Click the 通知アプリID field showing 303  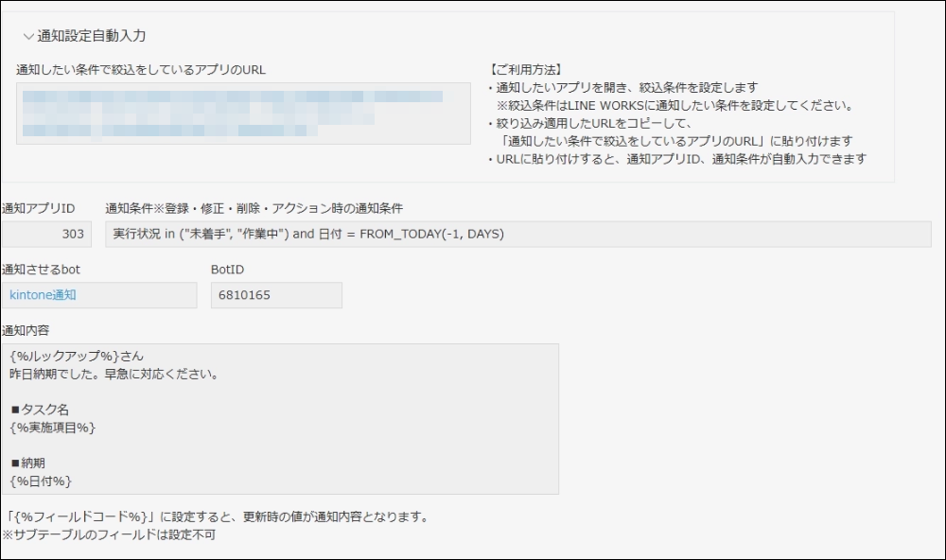coord(46,235)
